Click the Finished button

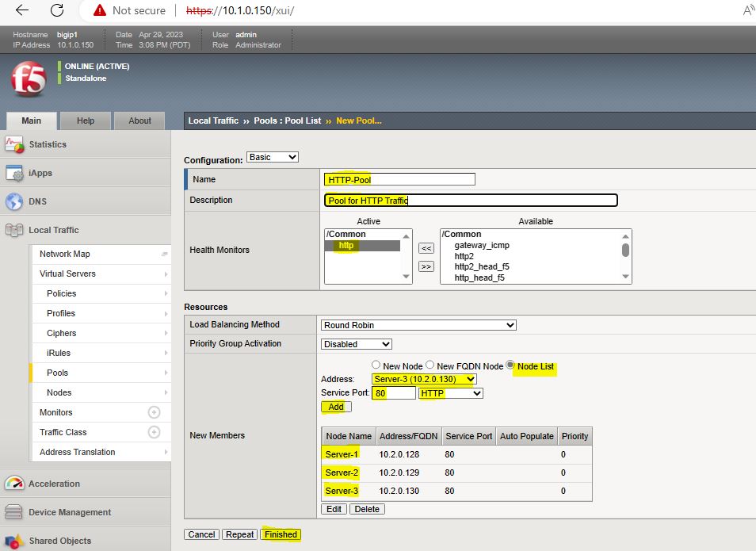click(x=281, y=534)
